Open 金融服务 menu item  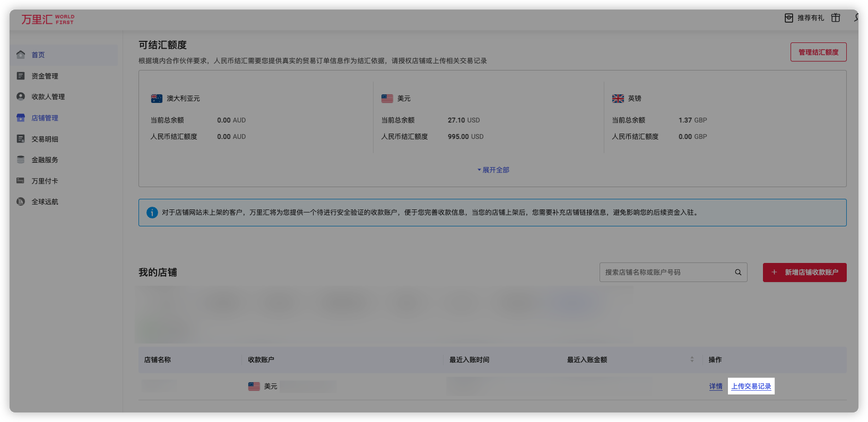point(45,160)
